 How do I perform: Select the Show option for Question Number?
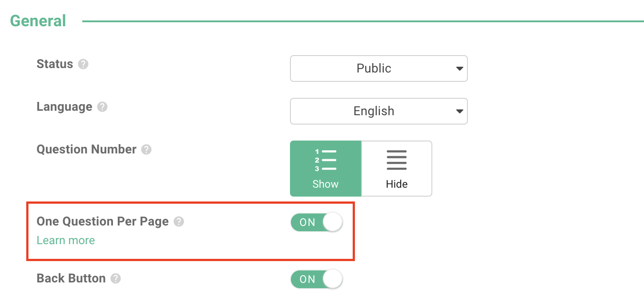[326, 168]
